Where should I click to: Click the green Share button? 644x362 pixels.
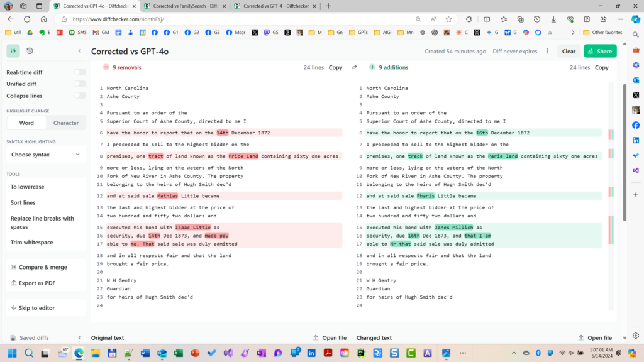tap(600, 51)
